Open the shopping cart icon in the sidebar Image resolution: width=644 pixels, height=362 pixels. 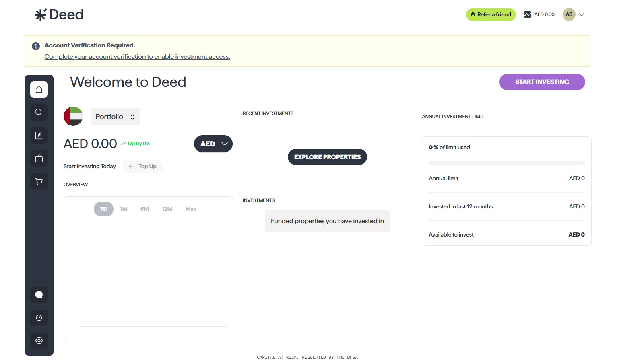point(39,181)
